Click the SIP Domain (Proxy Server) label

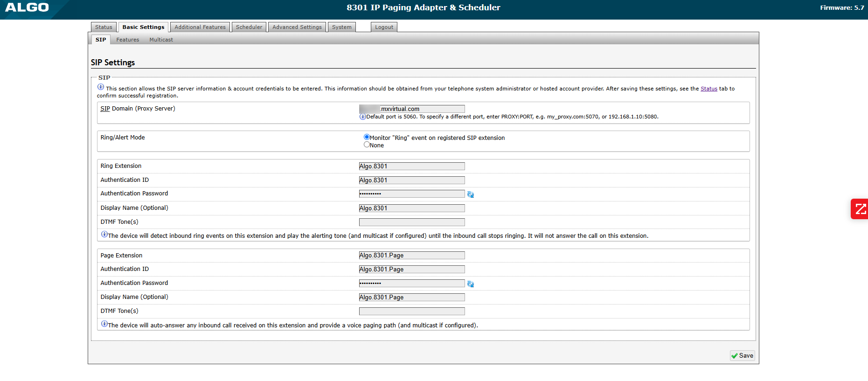coord(138,109)
